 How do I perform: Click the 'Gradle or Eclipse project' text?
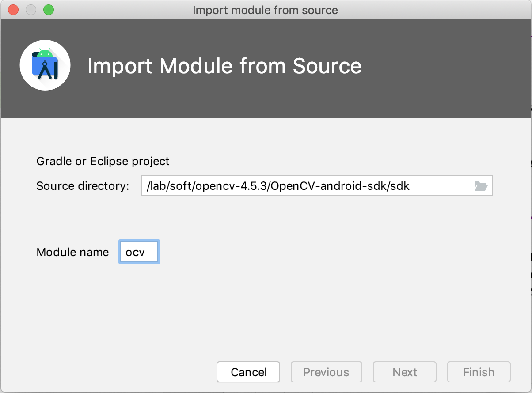tap(103, 161)
